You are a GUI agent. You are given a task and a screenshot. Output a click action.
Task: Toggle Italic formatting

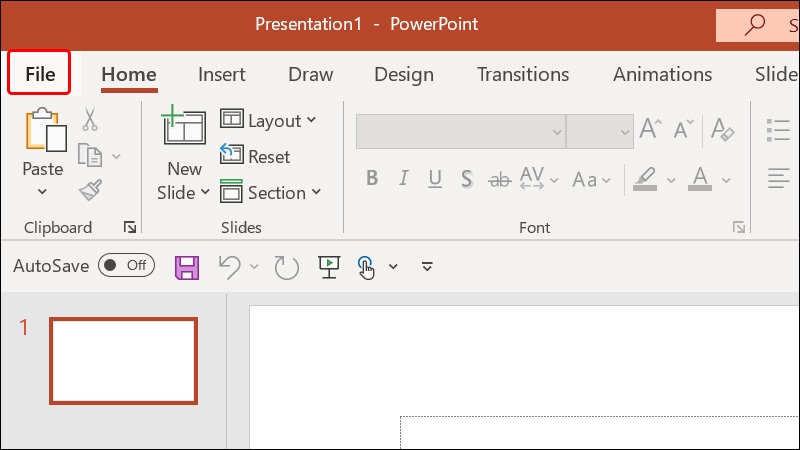click(x=404, y=179)
